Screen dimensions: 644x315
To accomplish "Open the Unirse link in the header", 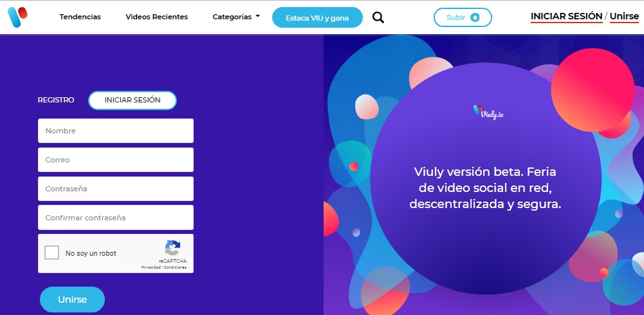I will tap(624, 17).
